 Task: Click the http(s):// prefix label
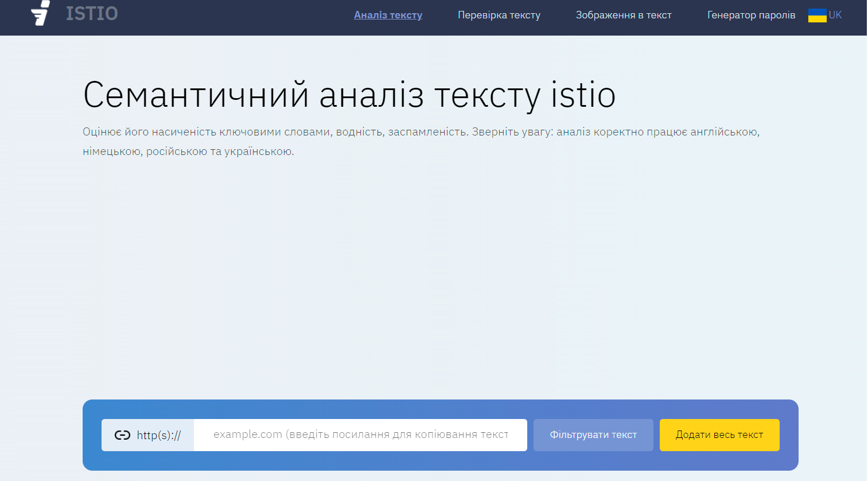[x=159, y=435]
